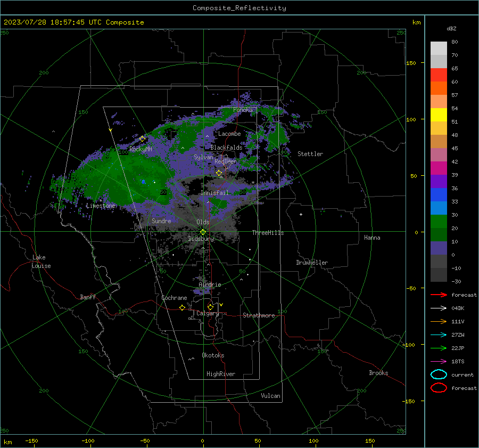Click the cyan 27ZW arrow icon

439,335
